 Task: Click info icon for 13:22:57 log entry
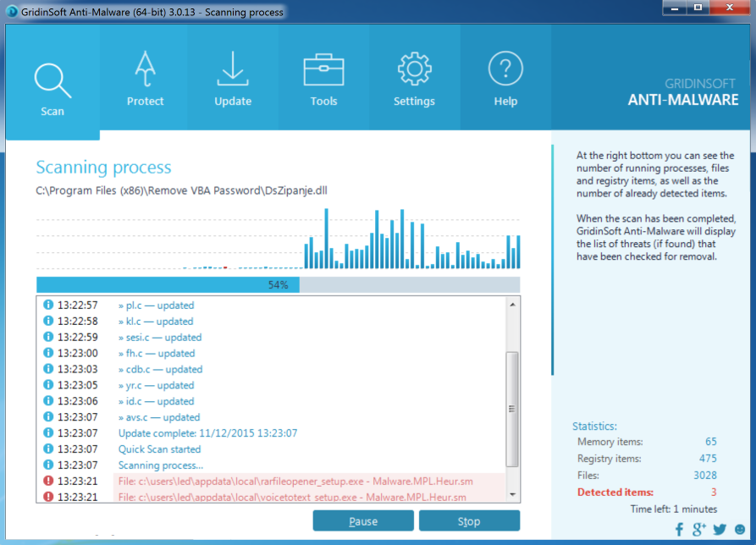48,305
